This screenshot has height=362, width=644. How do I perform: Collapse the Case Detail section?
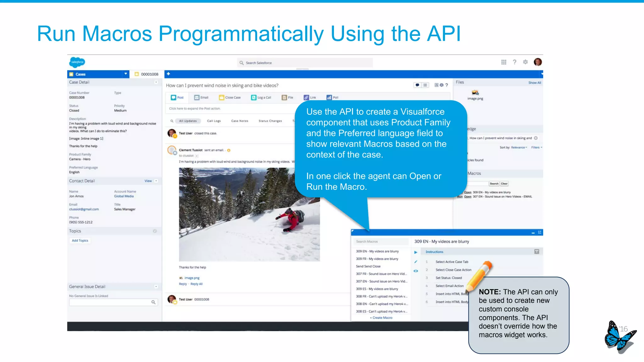(156, 82)
